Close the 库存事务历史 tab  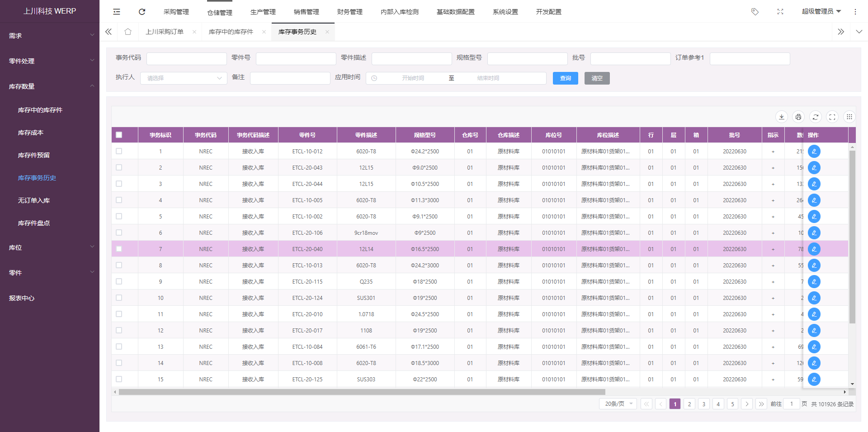[x=327, y=32]
